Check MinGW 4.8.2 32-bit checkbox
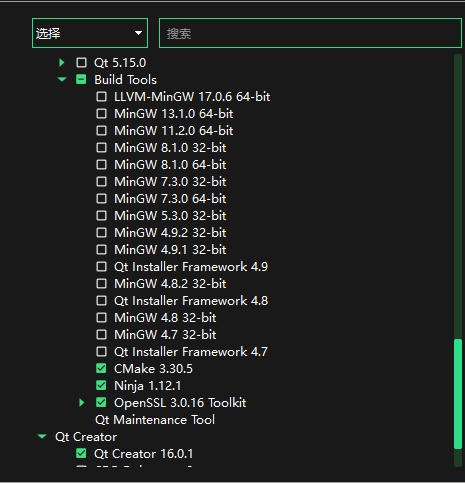 (x=101, y=283)
